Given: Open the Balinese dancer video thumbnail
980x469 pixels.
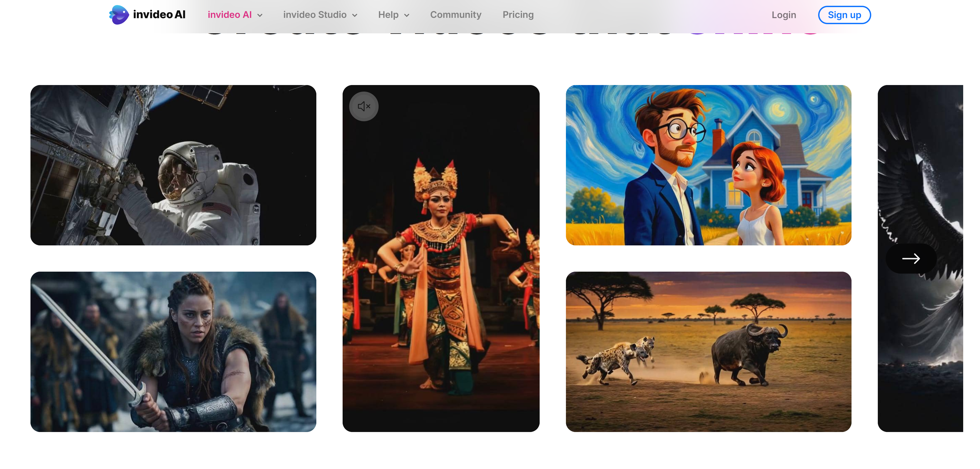Looking at the screenshot, I should pyautogui.click(x=441, y=266).
